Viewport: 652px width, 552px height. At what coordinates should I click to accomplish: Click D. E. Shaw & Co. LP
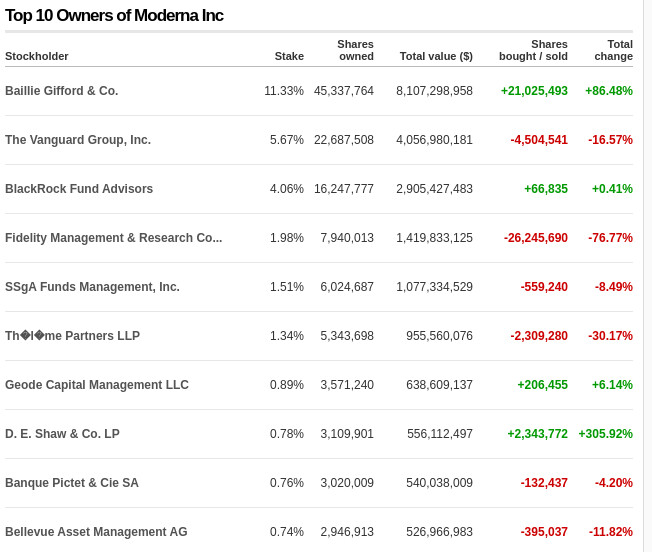(62, 434)
